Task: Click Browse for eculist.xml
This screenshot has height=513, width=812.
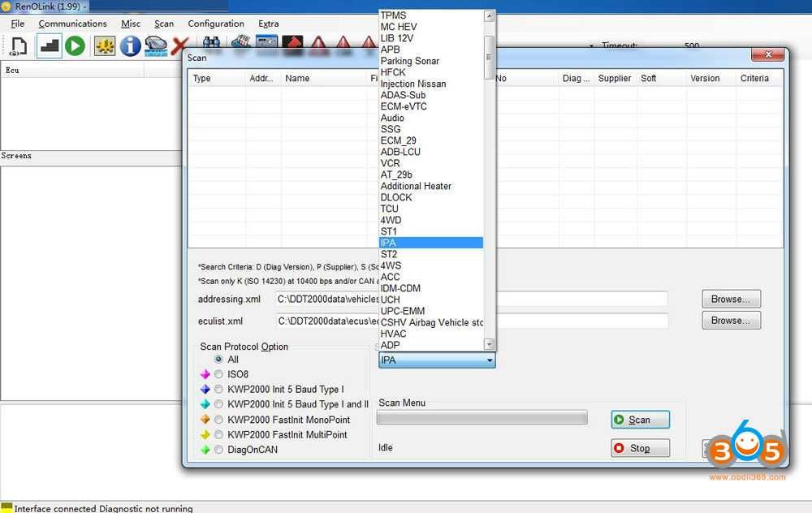Action: point(732,321)
